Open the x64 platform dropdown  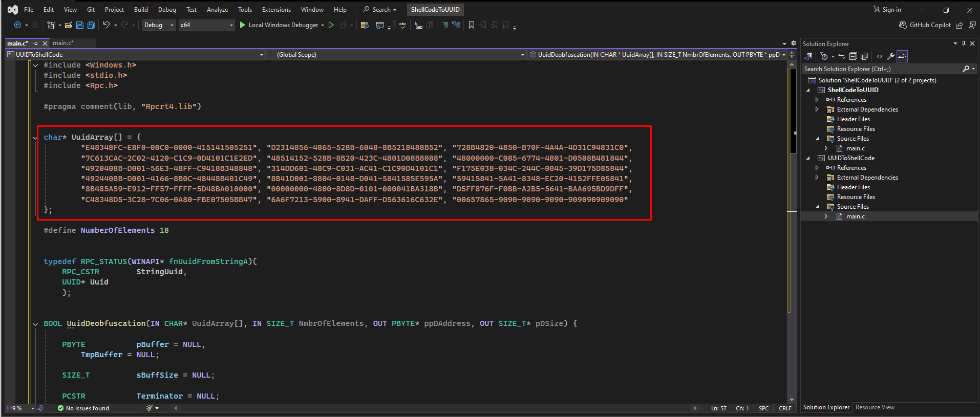tap(206, 25)
